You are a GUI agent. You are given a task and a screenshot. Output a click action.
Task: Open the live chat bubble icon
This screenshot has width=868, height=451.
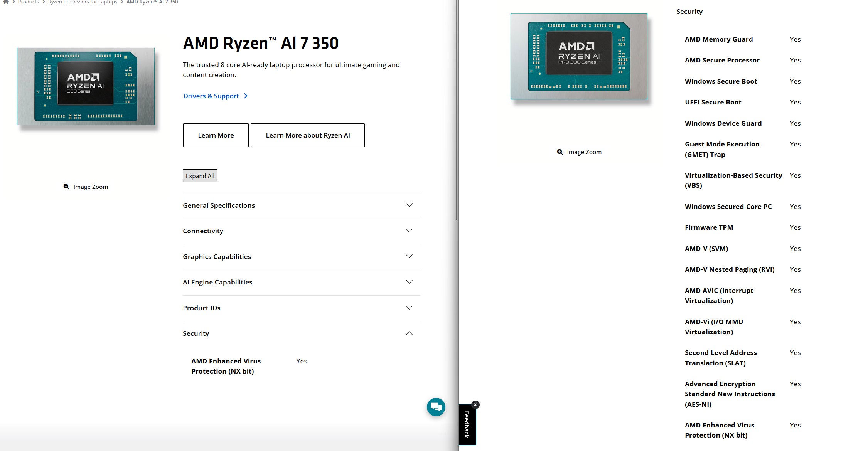pyautogui.click(x=436, y=407)
